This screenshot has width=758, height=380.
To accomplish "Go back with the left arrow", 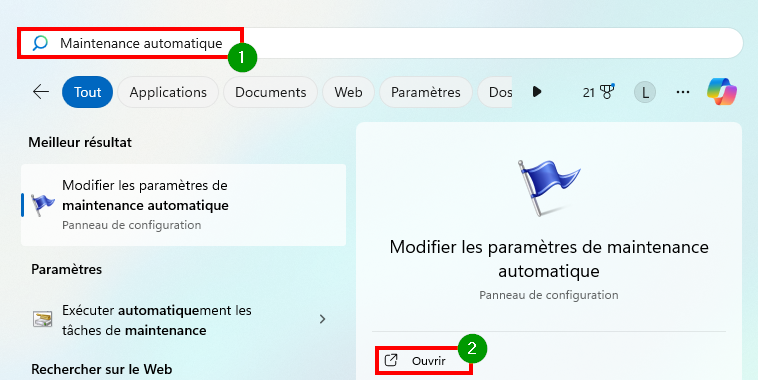I will pos(41,92).
